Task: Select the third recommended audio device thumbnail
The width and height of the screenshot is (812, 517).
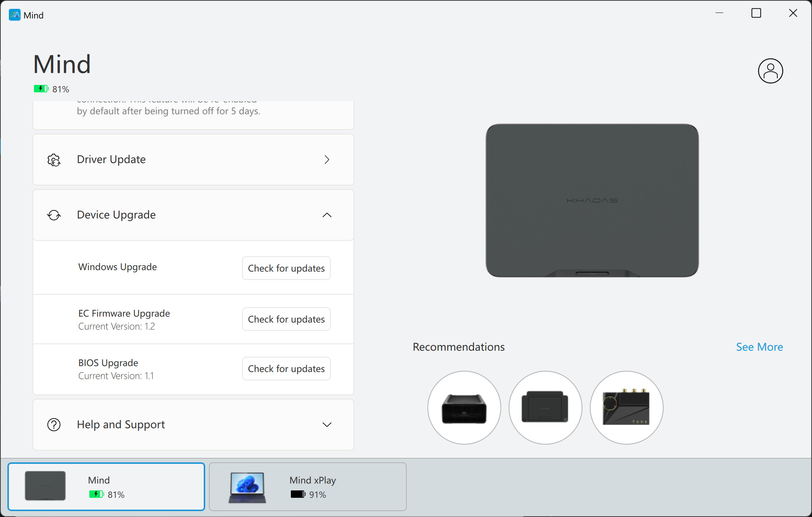Action: (x=626, y=408)
